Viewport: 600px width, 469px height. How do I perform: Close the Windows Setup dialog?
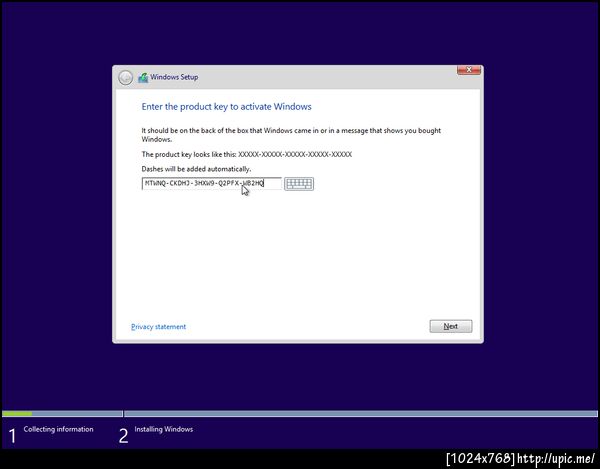tap(469, 70)
